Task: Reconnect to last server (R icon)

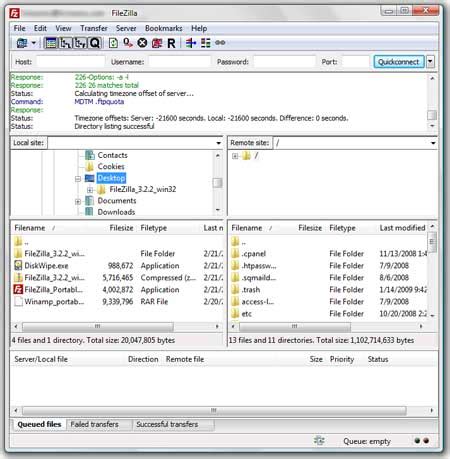Action: pyautogui.click(x=171, y=43)
